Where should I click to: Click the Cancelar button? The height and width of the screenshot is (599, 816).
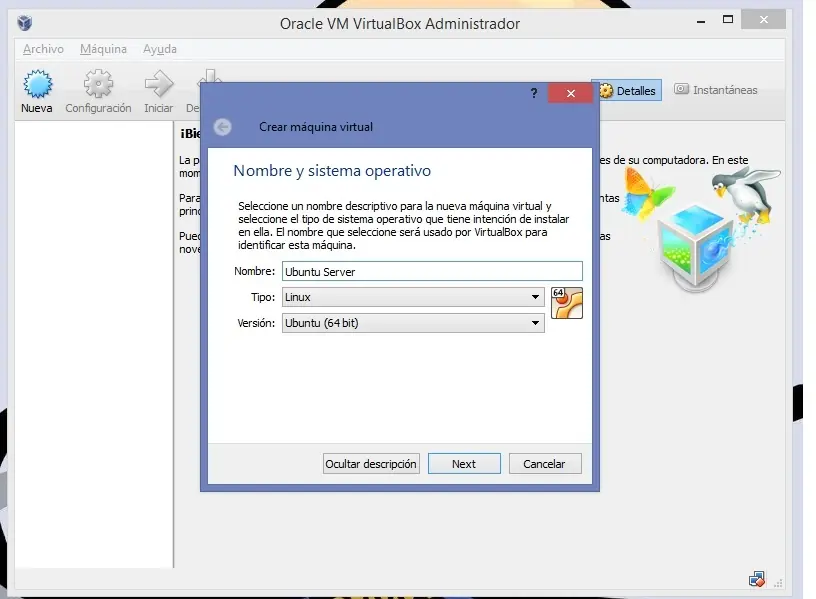(x=545, y=464)
